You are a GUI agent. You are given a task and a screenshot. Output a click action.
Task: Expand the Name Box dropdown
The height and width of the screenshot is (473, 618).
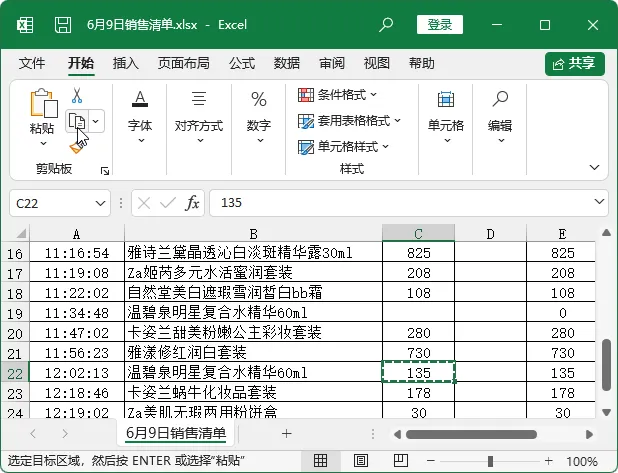coord(100,203)
